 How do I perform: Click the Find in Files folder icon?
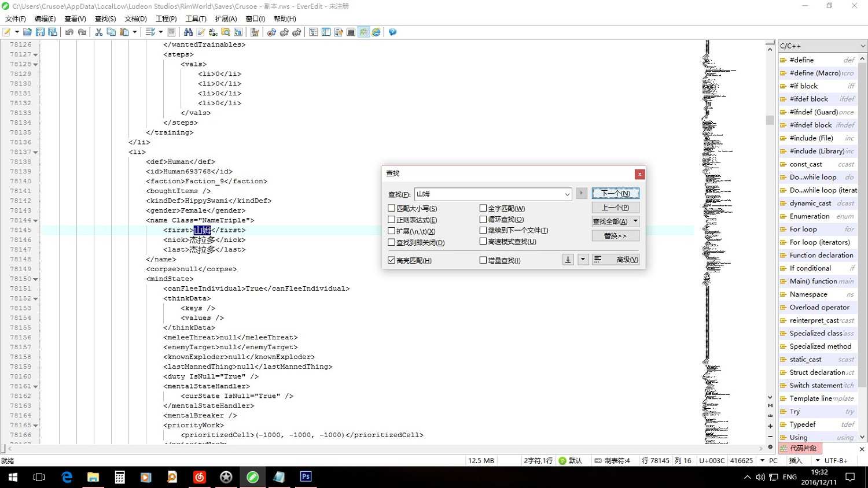[x=226, y=32]
